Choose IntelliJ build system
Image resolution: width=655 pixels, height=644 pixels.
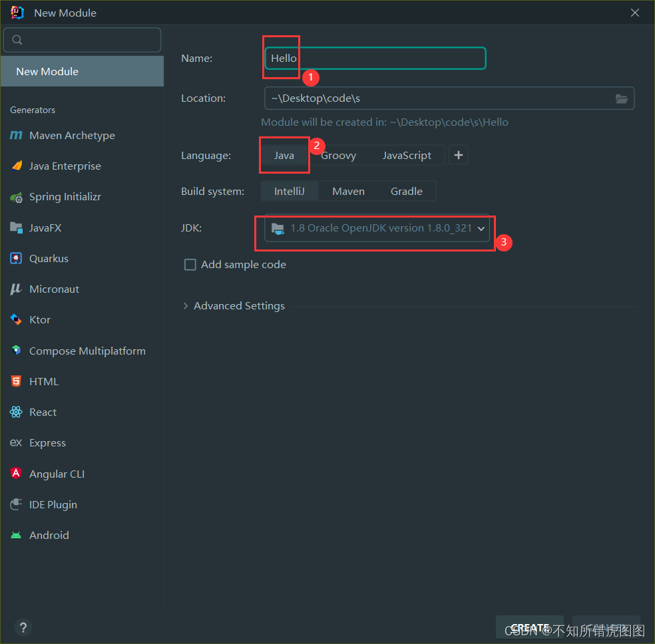pyautogui.click(x=290, y=191)
